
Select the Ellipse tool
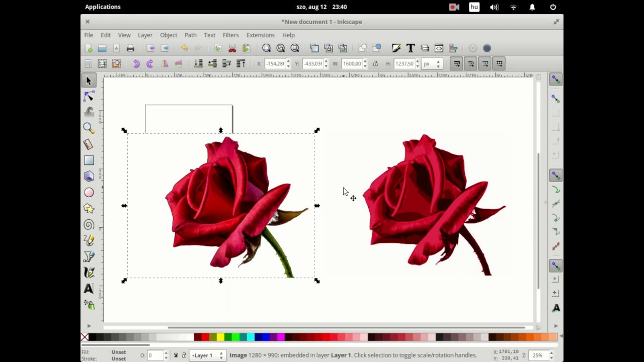pyautogui.click(x=89, y=192)
